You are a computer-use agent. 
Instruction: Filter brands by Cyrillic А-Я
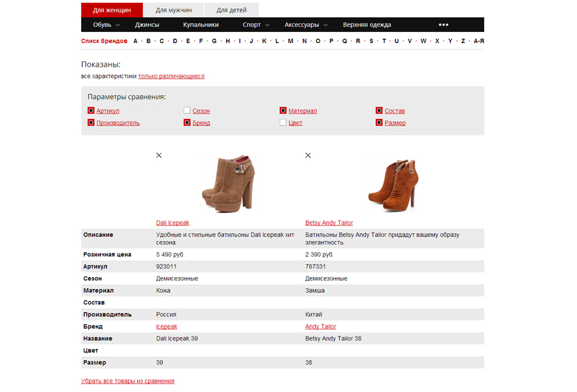tap(478, 41)
